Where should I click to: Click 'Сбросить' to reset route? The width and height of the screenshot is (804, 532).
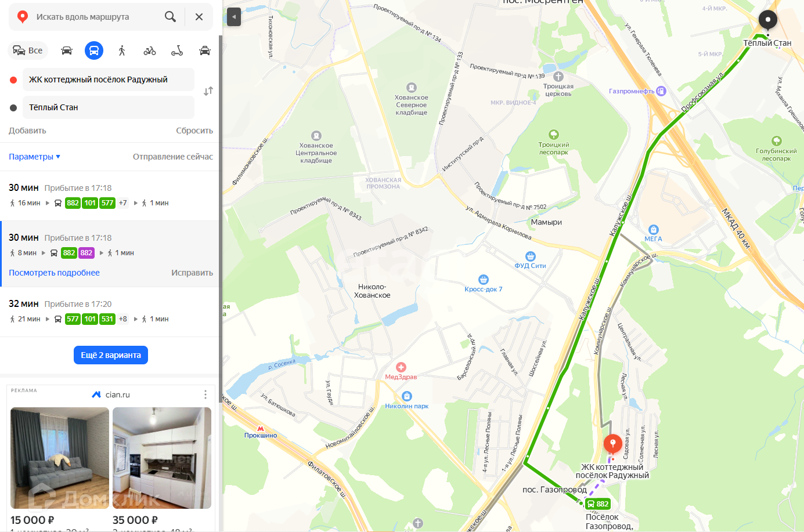click(x=194, y=131)
